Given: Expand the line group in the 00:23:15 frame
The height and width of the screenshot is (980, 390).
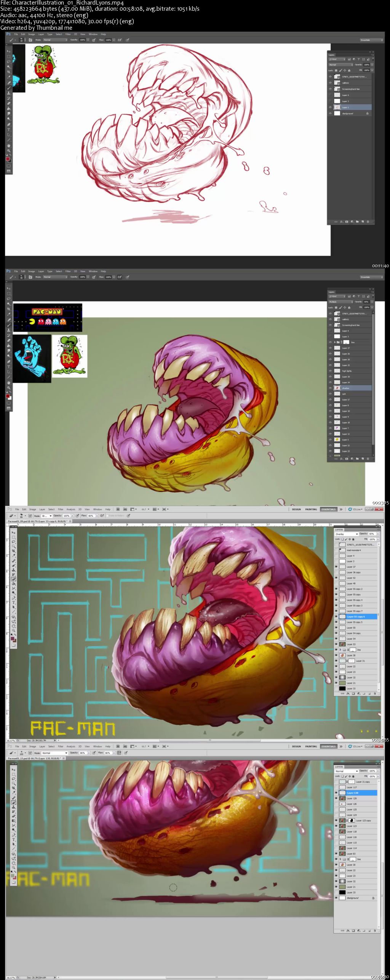Looking at the screenshot, I should coord(335,342).
